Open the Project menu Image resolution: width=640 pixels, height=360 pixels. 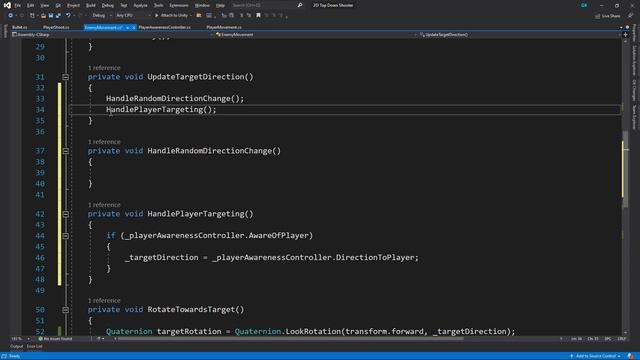coord(73,5)
